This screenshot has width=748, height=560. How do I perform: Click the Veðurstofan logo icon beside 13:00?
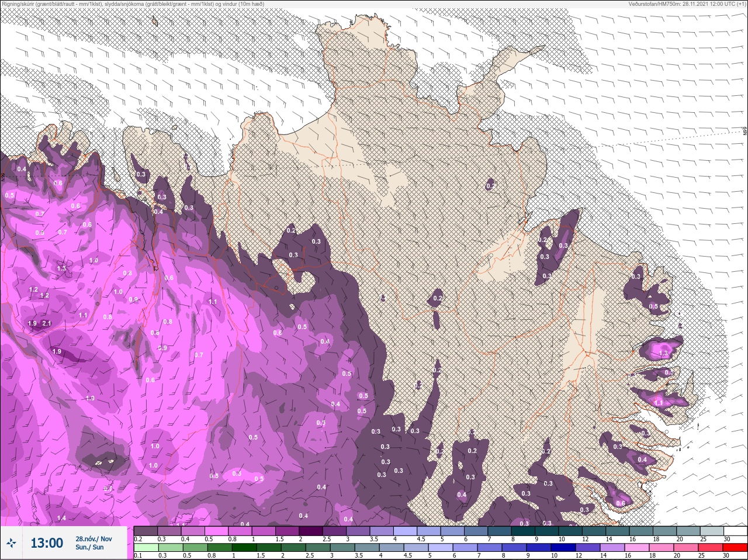(11, 543)
